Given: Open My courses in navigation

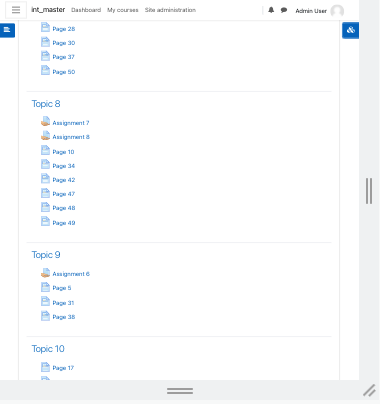Looking at the screenshot, I should (x=123, y=10).
